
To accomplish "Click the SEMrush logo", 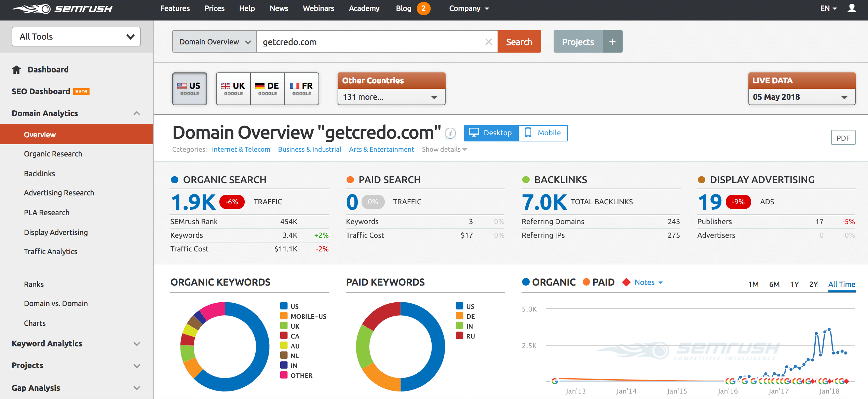I will click(62, 9).
